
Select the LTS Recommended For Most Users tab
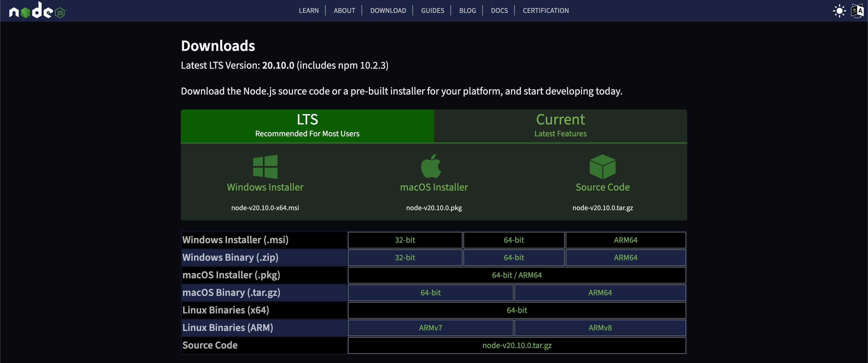coord(307,126)
